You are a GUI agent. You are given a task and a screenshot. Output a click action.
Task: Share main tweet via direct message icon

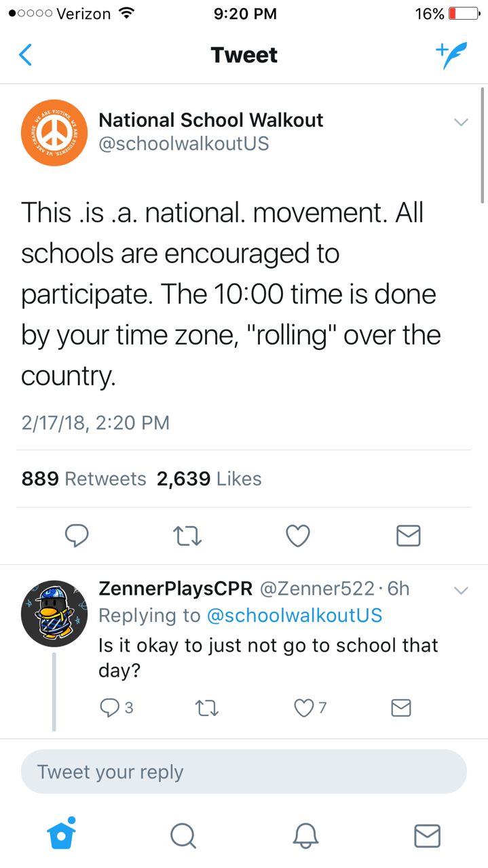click(x=408, y=536)
